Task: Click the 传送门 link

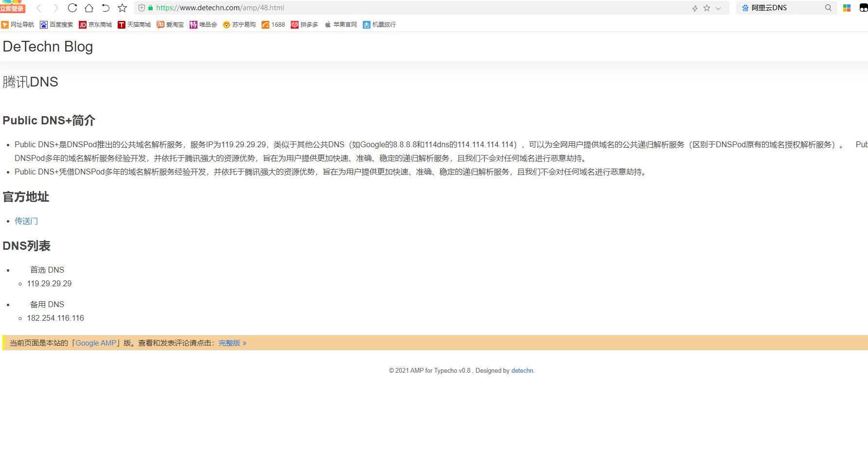Action: click(x=26, y=221)
